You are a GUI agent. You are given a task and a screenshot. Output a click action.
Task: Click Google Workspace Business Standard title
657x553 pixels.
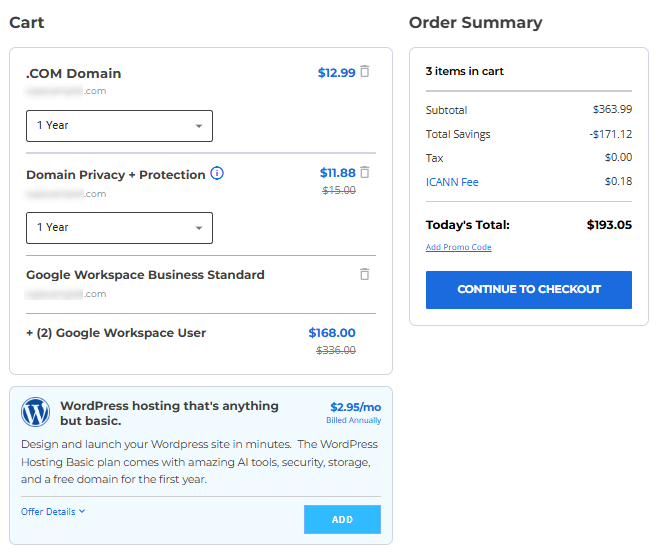click(x=145, y=275)
